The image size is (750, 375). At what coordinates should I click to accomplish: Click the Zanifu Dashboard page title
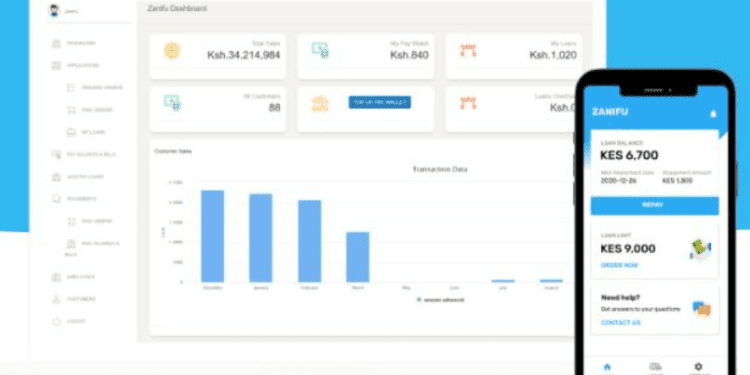click(177, 9)
